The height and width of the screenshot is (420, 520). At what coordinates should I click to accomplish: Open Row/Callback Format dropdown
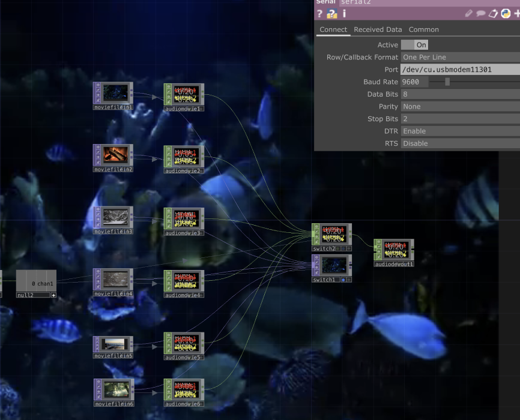click(x=459, y=57)
